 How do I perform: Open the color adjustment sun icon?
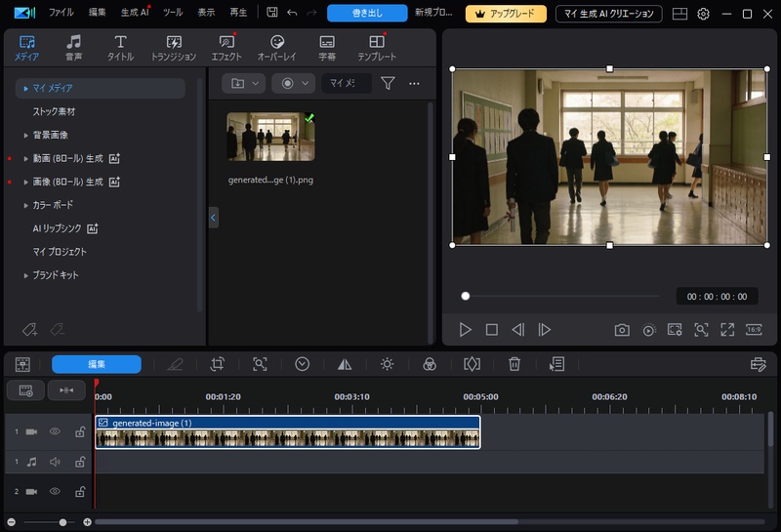[x=387, y=364]
